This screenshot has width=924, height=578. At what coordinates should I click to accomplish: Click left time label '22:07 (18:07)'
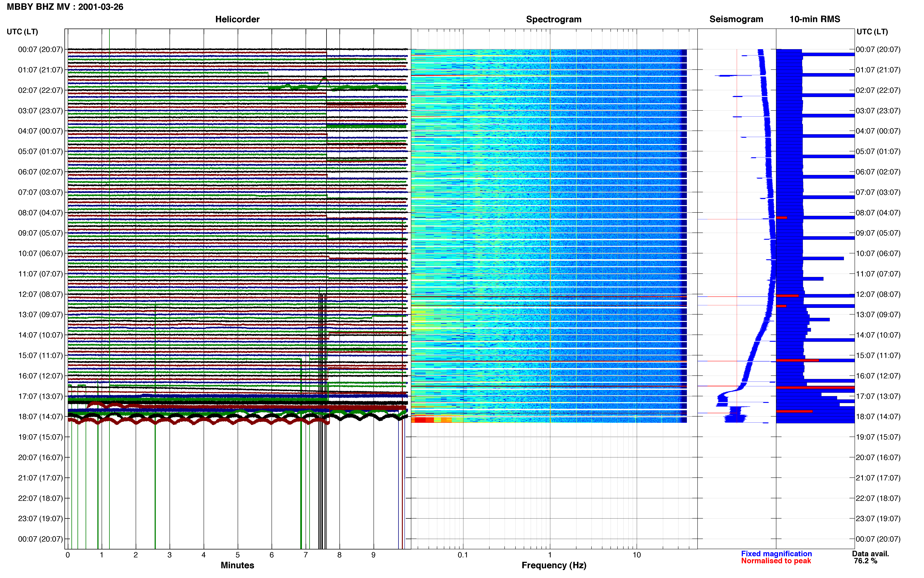pyautogui.click(x=40, y=498)
